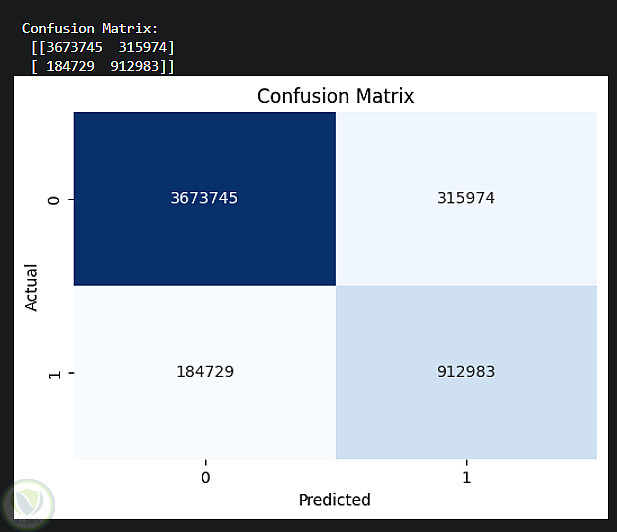The width and height of the screenshot is (617, 532).
Task: Click the x-axis tick label 0
Action: coord(205,478)
